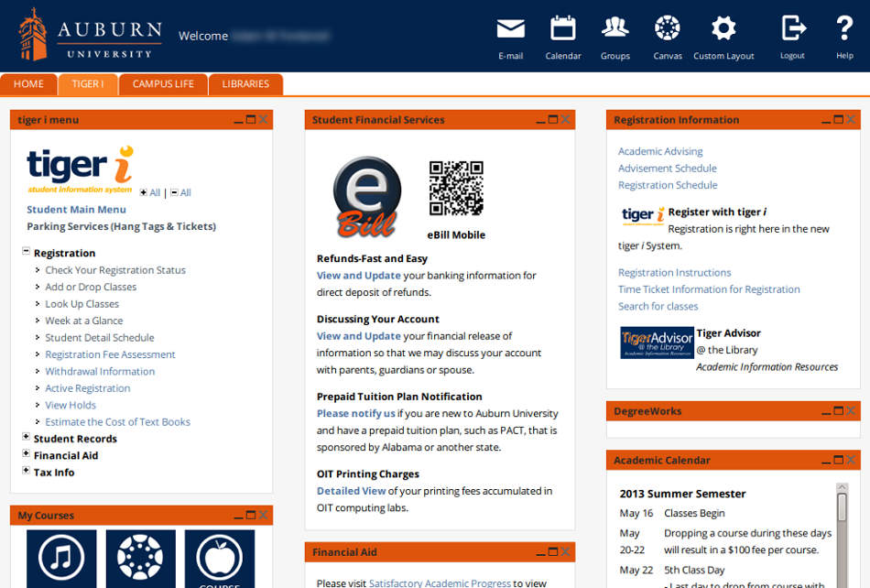
Task: Open Registration Fee Assessment
Action: click(111, 354)
